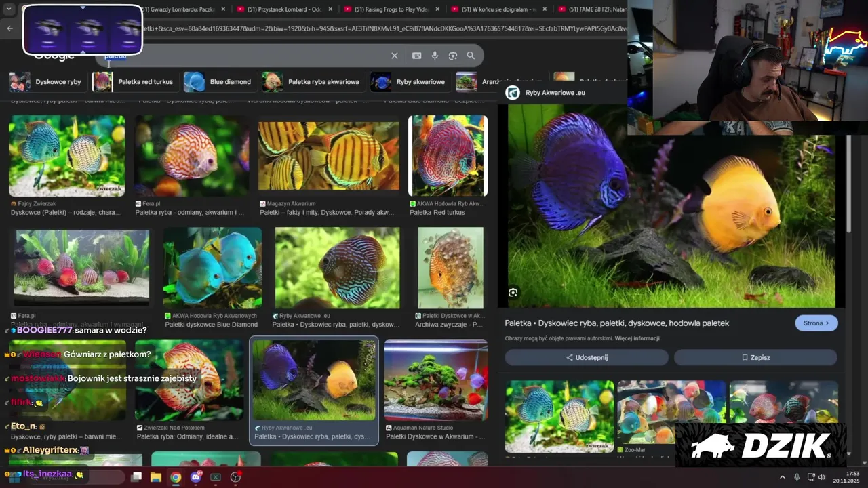Open the green X app on taskbar
The height and width of the screenshot is (488, 868).
216,477
